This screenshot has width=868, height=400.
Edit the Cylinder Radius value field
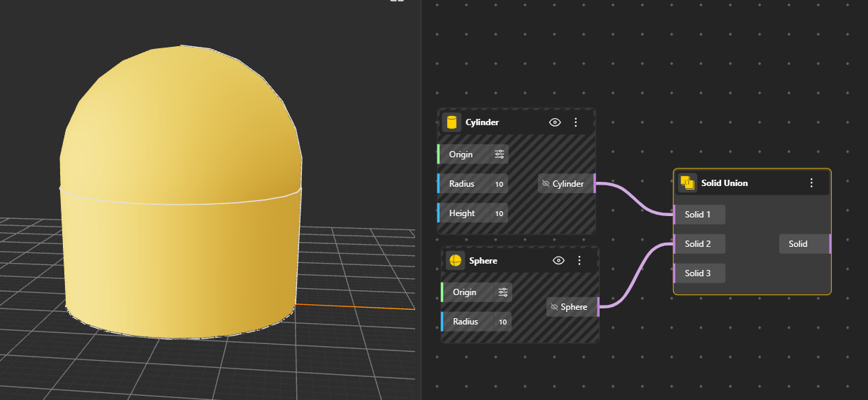pyautogui.click(x=499, y=184)
